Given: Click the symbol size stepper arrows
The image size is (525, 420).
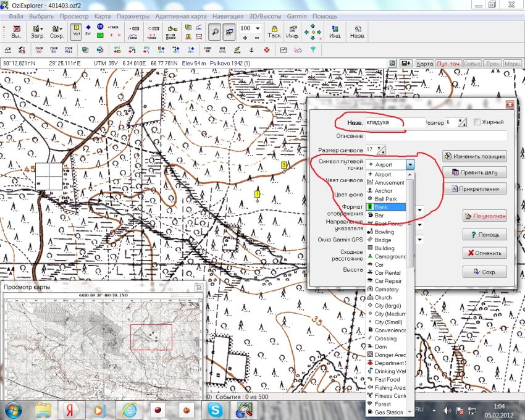Looking at the screenshot, I should 380,150.
